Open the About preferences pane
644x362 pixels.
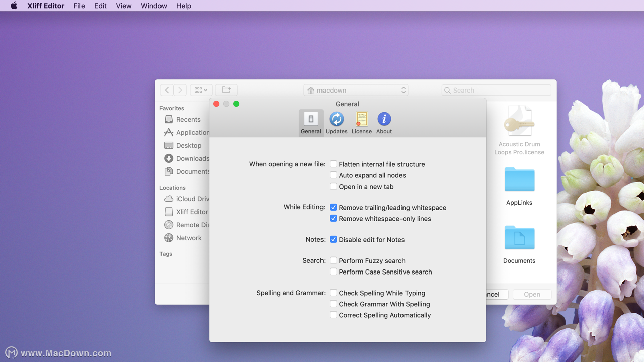(384, 123)
